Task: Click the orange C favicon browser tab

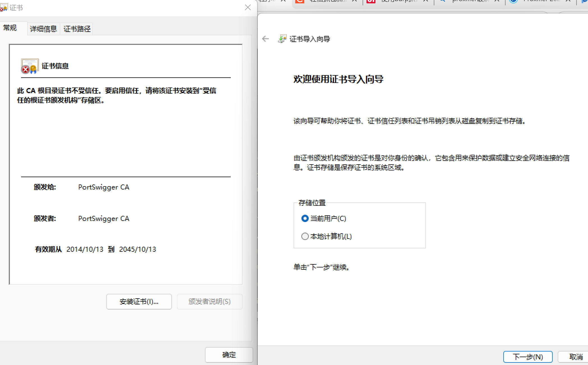Action: point(300,1)
